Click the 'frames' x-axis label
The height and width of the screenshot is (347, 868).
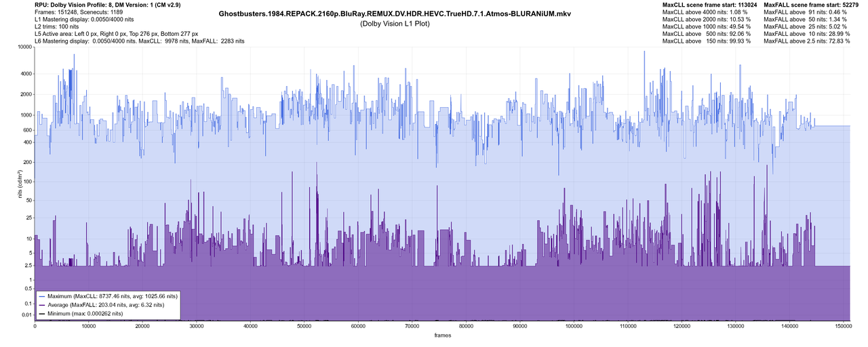pyautogui.click(x=442, y=335)
